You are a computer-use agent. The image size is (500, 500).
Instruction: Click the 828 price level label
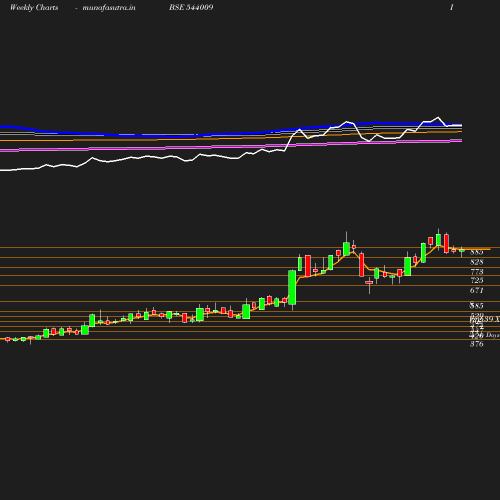[x=477, y=262]
